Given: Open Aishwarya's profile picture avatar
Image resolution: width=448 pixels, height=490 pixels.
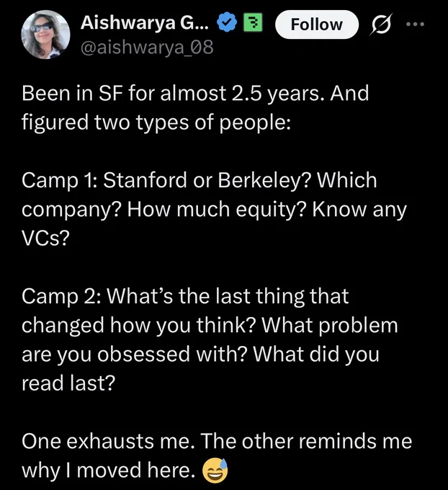Looking at the screenshot, I should click(x=45, y=35).
